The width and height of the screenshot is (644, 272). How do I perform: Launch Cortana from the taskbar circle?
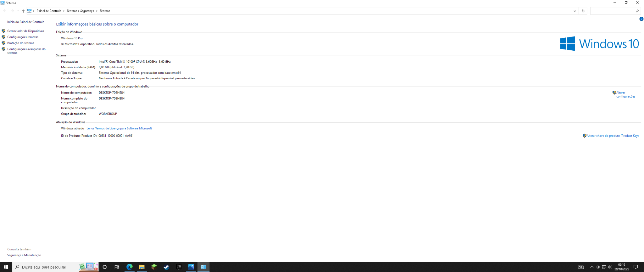click(105, 267)
